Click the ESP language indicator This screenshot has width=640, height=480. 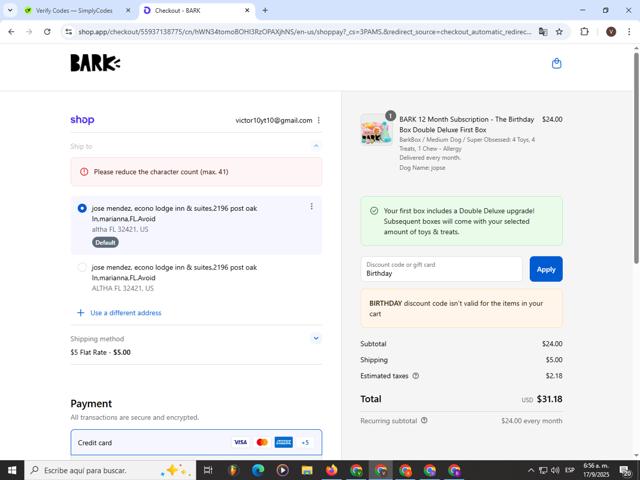[570, 470]
